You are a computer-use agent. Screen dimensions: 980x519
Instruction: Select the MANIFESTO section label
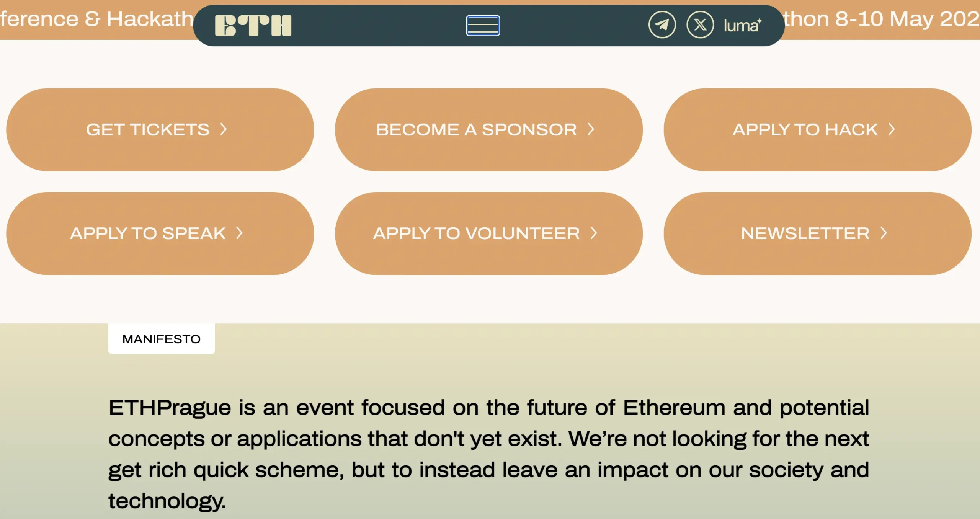161,338
